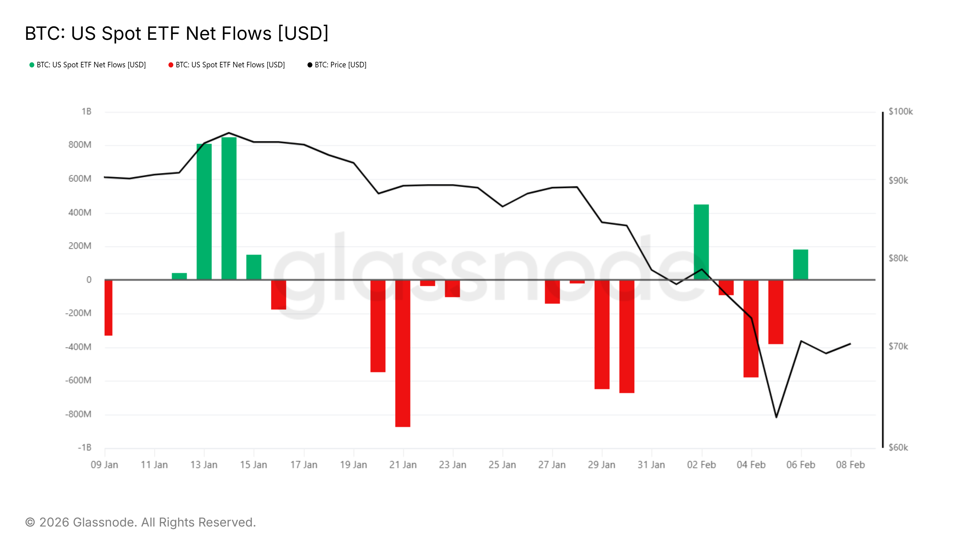Viewport: 980px width, 551px height.
Task: Click the red outflow bar on 20 Jan
Action: click(378, 326)
